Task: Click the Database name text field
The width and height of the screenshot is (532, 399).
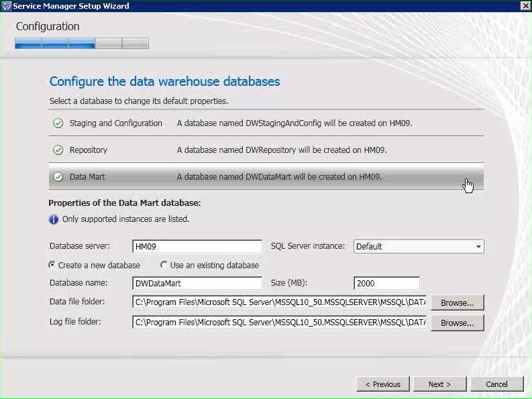Action: pos(197,284)
